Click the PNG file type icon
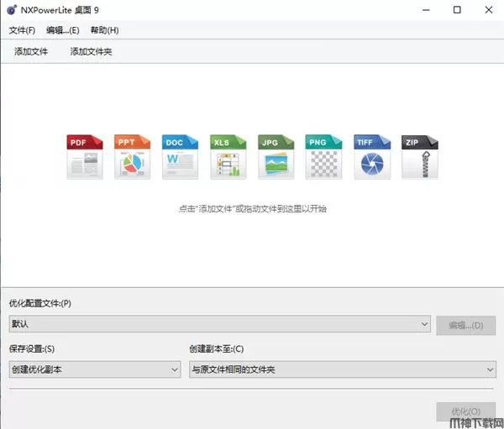The image size is (504, 429). [x=323, y=156]
